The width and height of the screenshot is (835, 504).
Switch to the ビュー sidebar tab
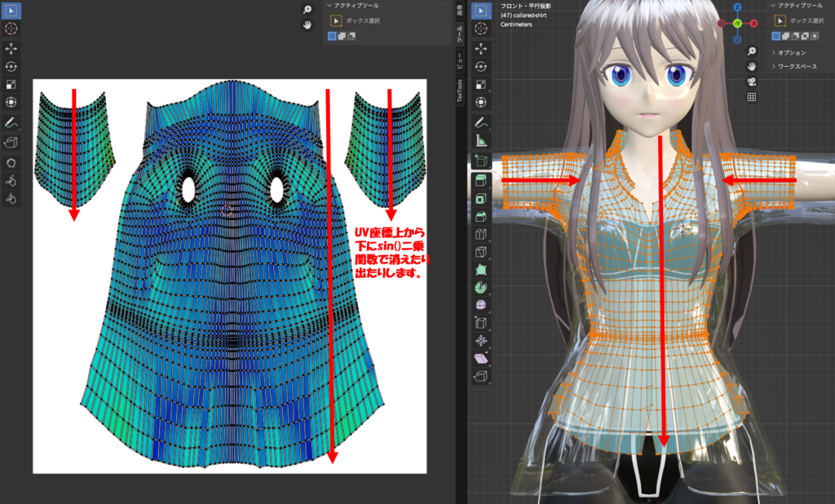(x=460, y=60)
